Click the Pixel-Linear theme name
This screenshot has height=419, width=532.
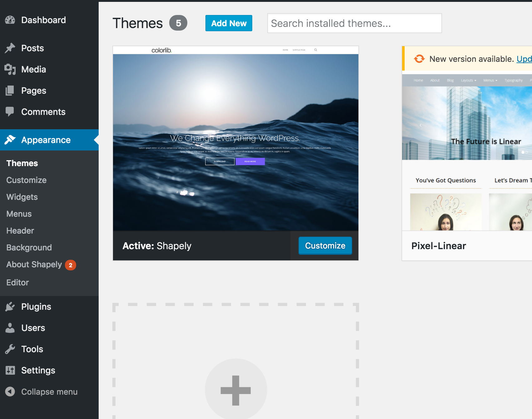point(439,246)
